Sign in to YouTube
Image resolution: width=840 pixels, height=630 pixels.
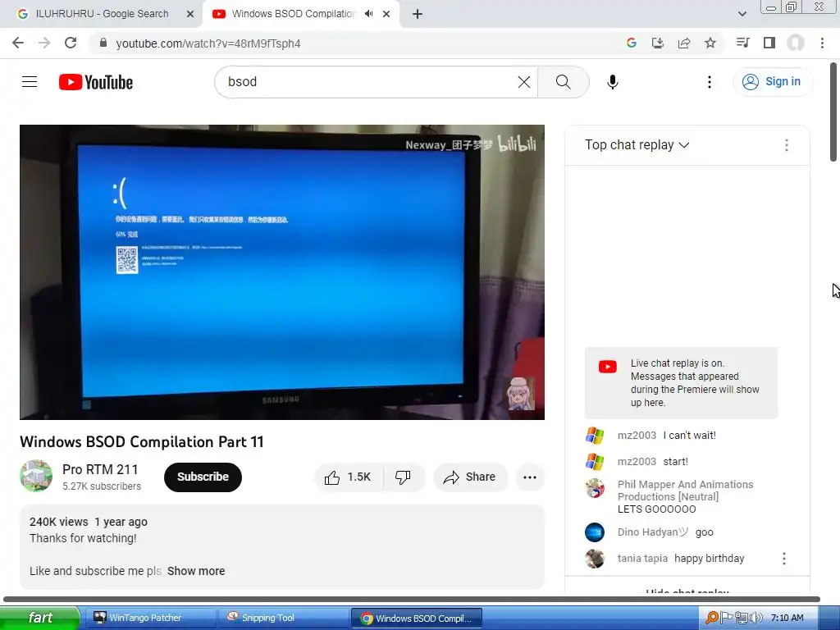[x=772, y=81]
